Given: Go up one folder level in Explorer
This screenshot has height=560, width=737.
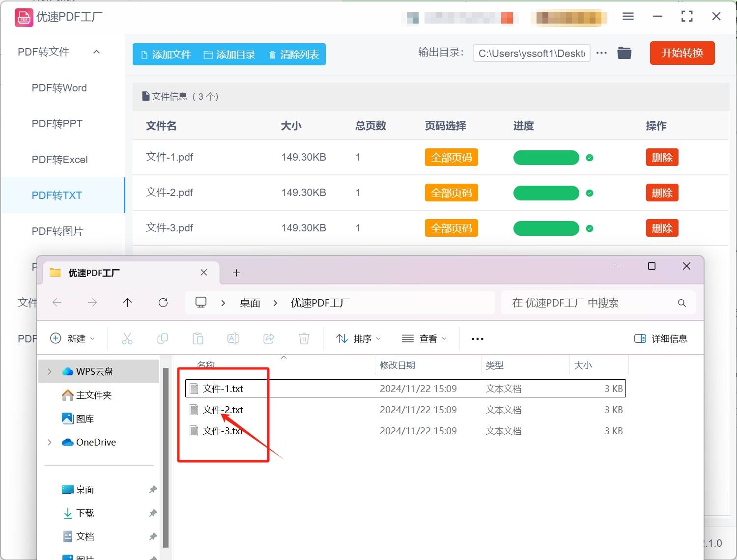Looking at the screenshot, I should click(x=127, y=303).
